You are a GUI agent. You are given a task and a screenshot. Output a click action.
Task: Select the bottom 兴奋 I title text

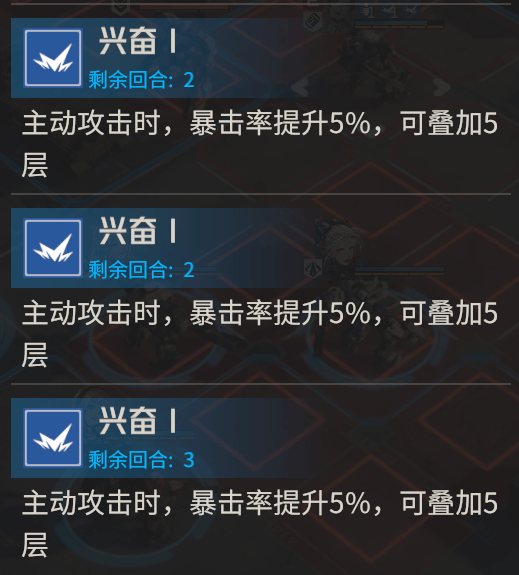point(138,420)
